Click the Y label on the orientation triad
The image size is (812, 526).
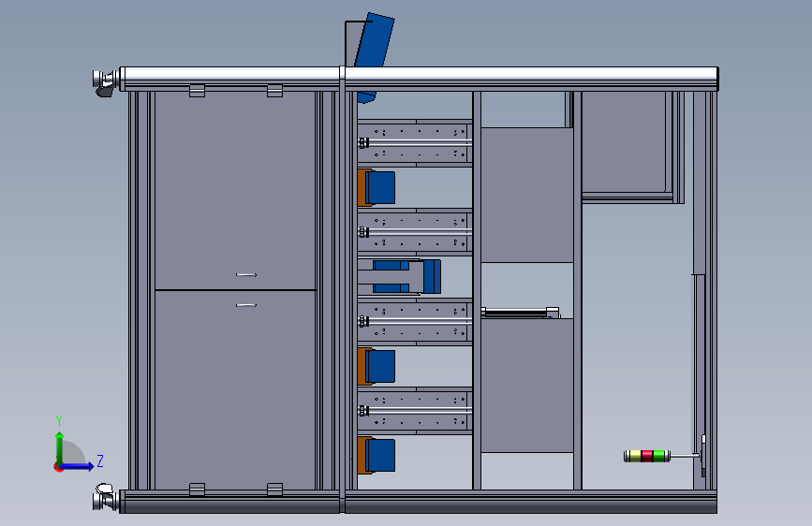(59, 420)
